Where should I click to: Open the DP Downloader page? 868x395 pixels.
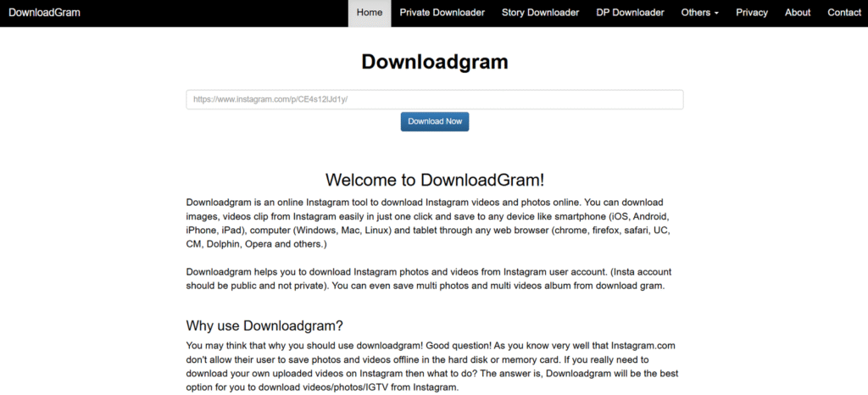point(630,13)
